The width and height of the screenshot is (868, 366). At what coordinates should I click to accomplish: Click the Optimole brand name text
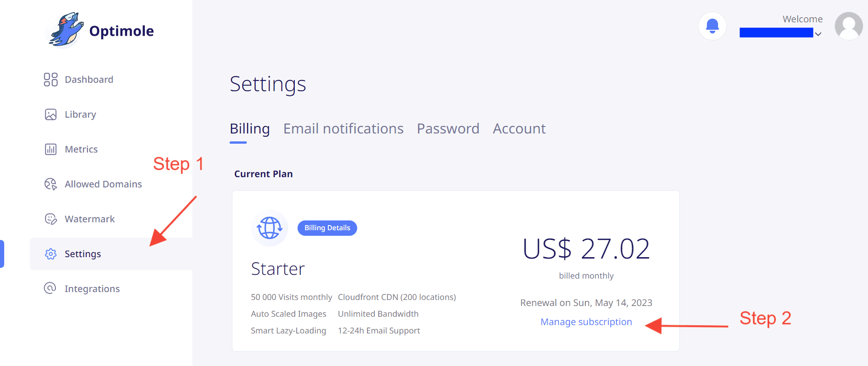pos(121,31)
